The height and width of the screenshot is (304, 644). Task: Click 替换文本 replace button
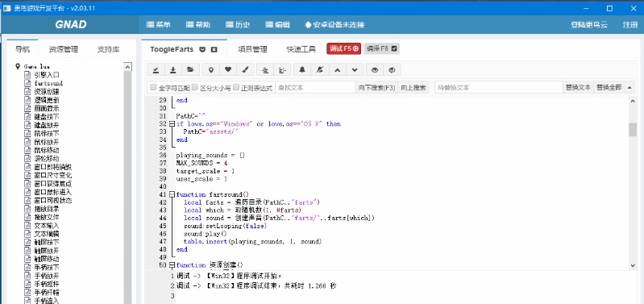pos(578,87)
